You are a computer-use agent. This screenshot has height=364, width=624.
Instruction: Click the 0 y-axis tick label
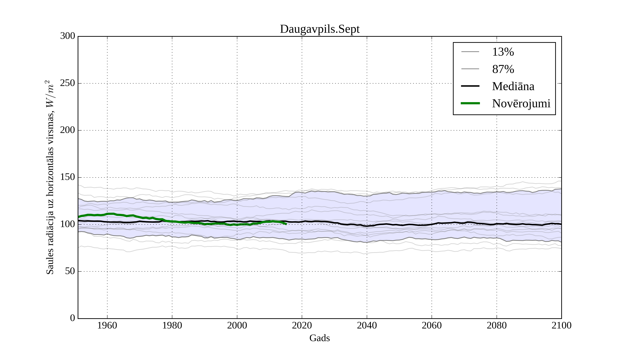tap(72, 318)
